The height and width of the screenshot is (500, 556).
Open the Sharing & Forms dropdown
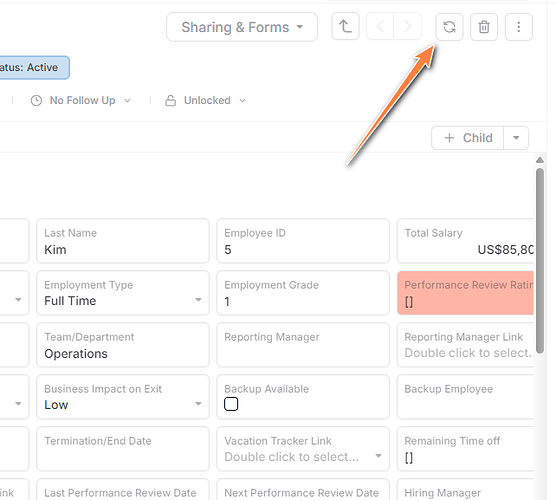[242, 27]
